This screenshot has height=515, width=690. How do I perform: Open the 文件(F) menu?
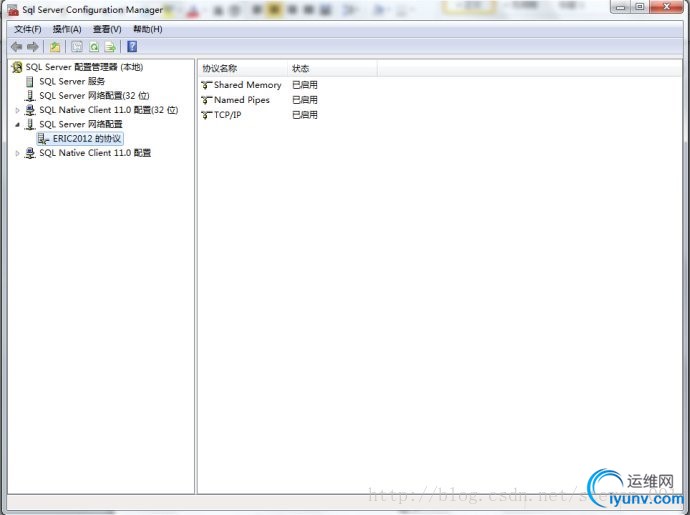28,29
